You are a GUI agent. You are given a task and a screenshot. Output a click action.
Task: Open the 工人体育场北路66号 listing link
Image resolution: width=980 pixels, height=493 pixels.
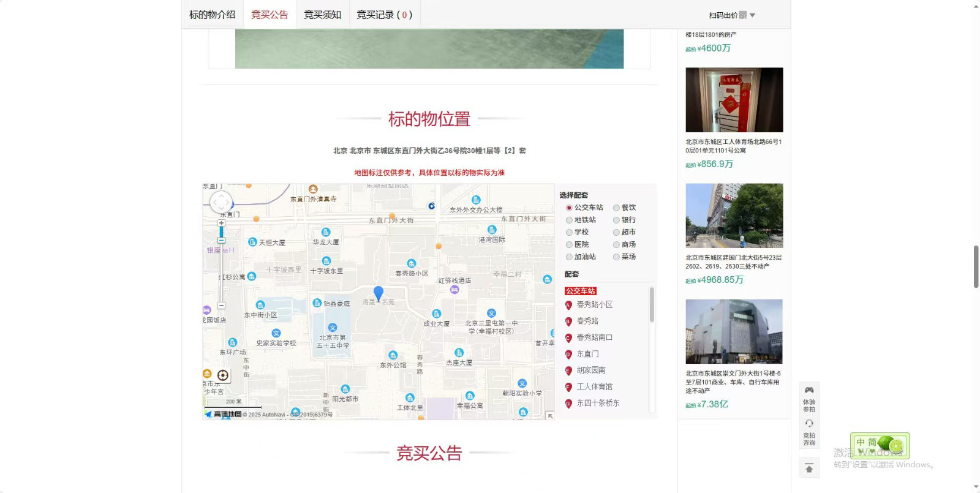point(733,146)
